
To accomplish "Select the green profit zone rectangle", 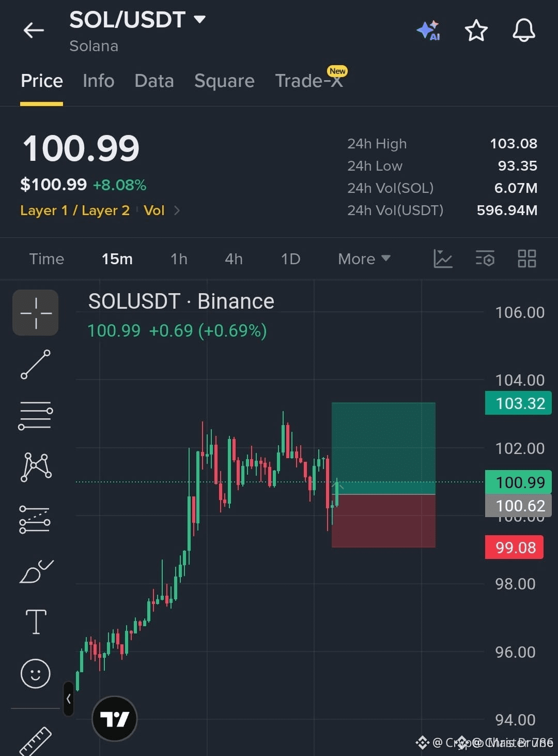I will pos(383,448).
